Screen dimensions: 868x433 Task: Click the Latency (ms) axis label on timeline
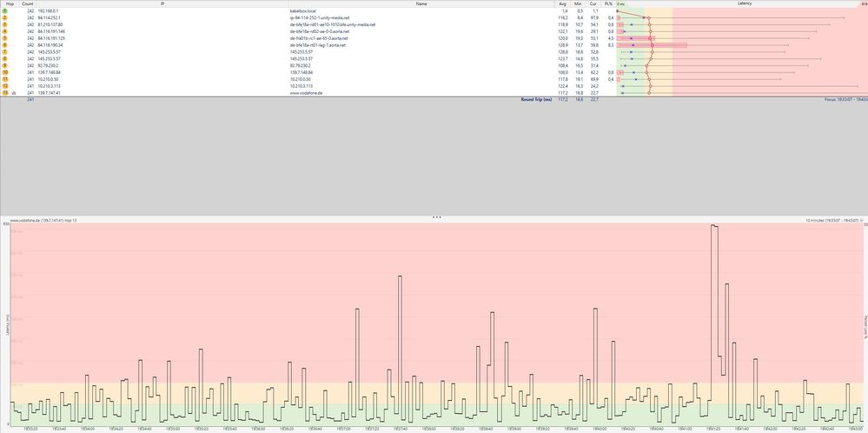pos(8,324)
